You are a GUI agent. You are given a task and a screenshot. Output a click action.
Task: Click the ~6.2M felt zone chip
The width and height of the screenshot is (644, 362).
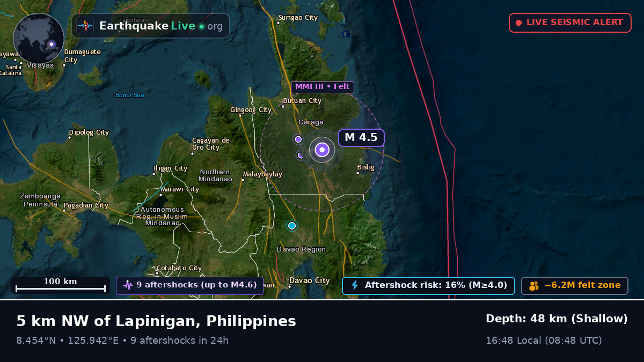tap(575, 285)
